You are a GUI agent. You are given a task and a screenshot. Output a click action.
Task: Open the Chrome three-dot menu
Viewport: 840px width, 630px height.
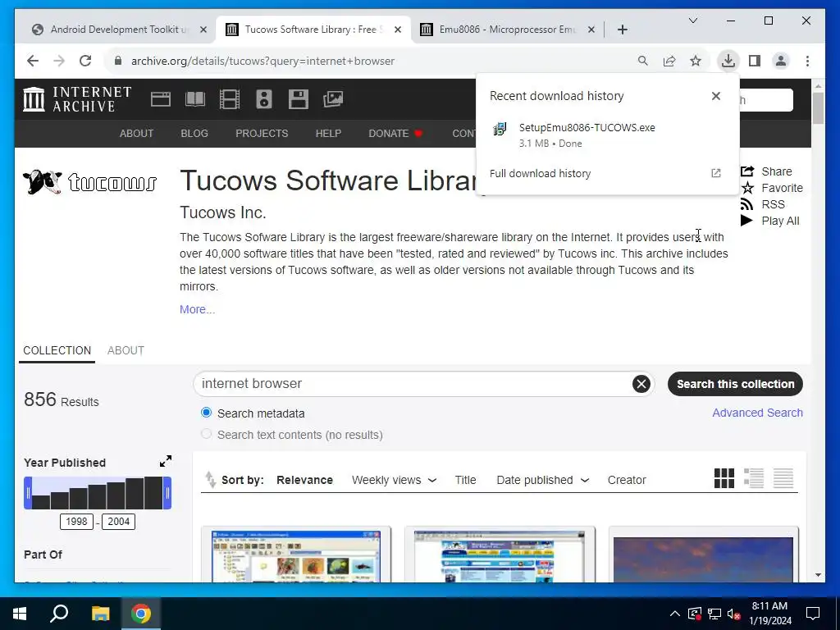coord(807,61)
